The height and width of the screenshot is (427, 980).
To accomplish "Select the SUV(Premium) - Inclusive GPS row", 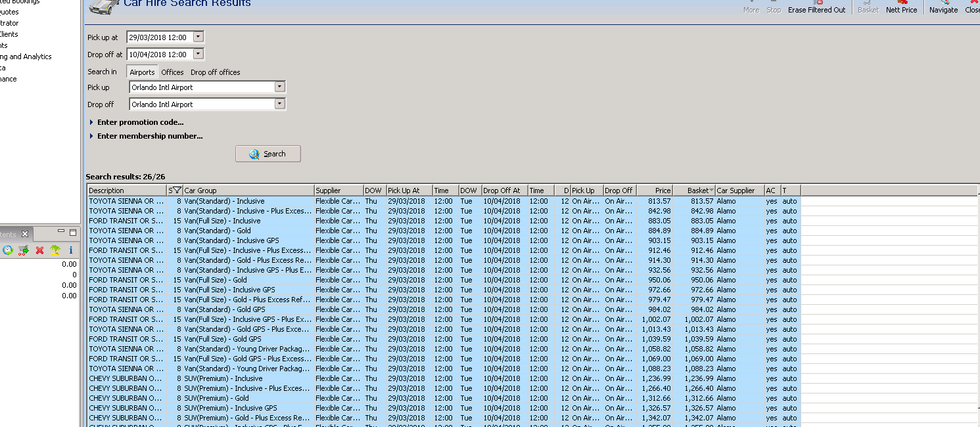I will (x=444, y=408).
